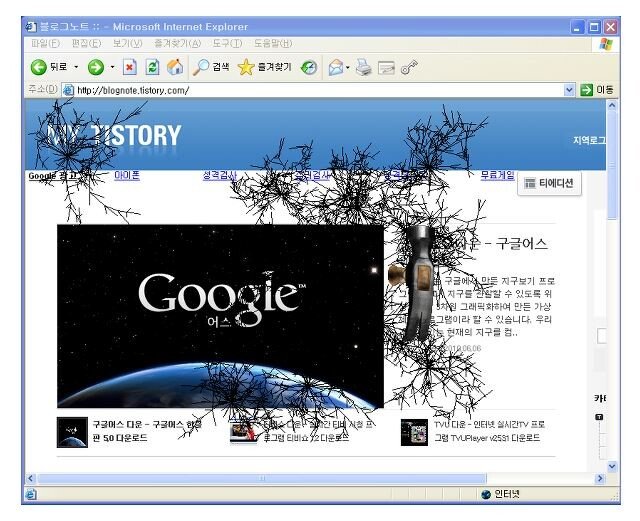Open the 티비쇼 다운 thumbnail image
The height and width of the screenshot is (521, 640).
pos(244,433)
